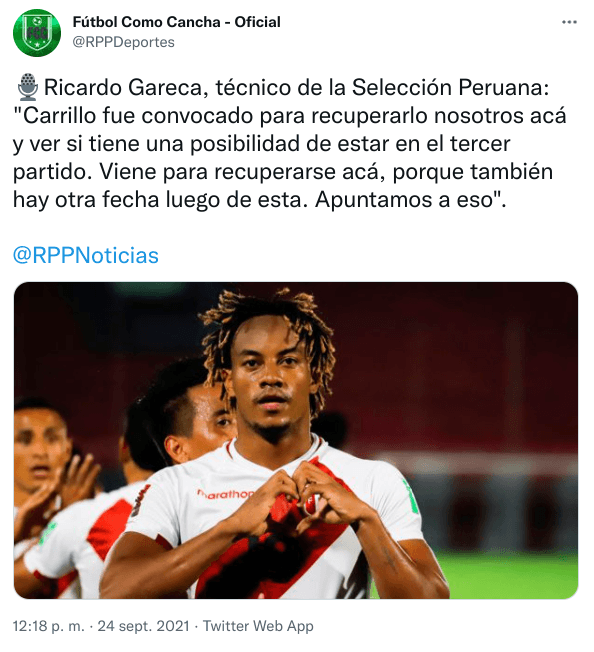Click the Fútbol Como Cancha - Oficial name
Image resolution: width=594 pixels, height=652 pixels.
coord(177,22)
